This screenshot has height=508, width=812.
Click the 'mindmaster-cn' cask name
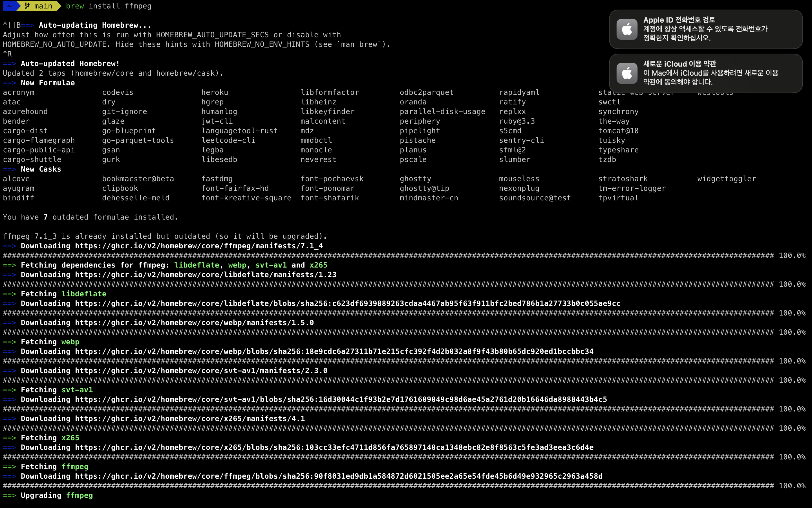coord(429,198)
